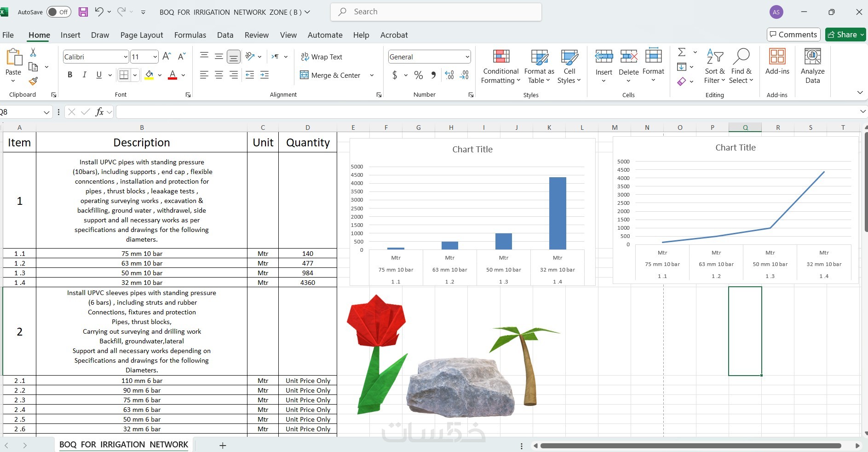
Task: Apply the fill color bucket icon
Action: tap(149, 75)
